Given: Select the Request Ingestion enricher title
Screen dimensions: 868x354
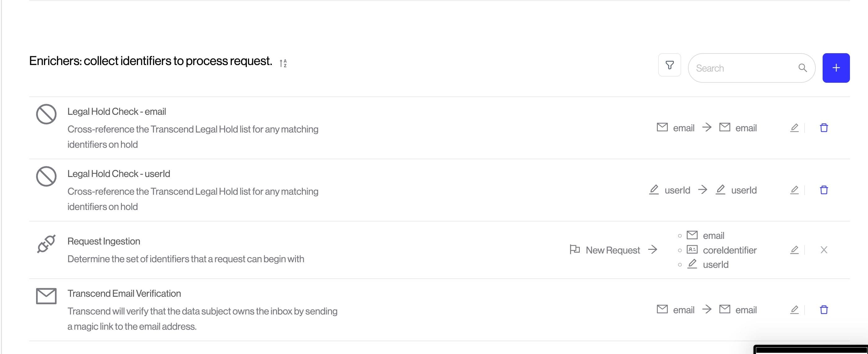Looking at the screenshot, I should click(104, 241).
